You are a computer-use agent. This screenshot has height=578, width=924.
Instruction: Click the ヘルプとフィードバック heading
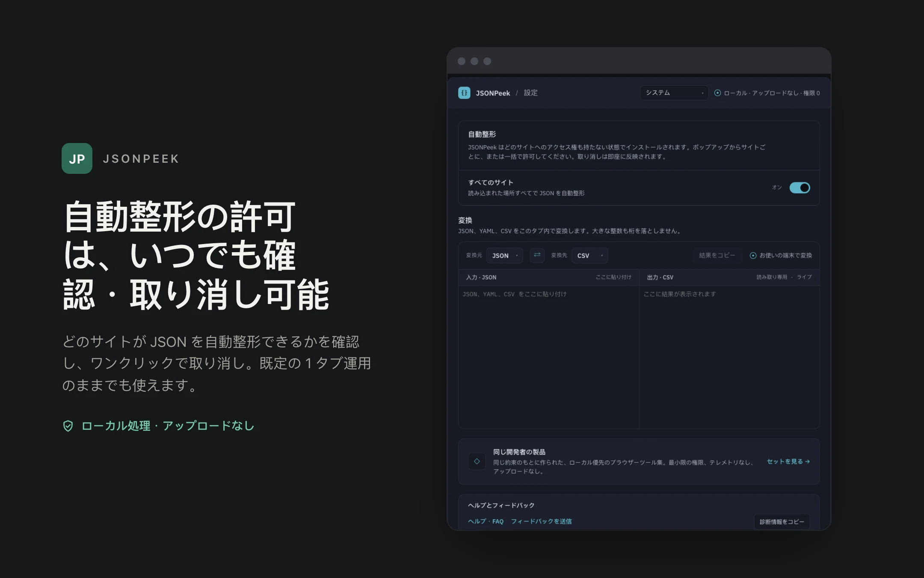coord(501,505)
